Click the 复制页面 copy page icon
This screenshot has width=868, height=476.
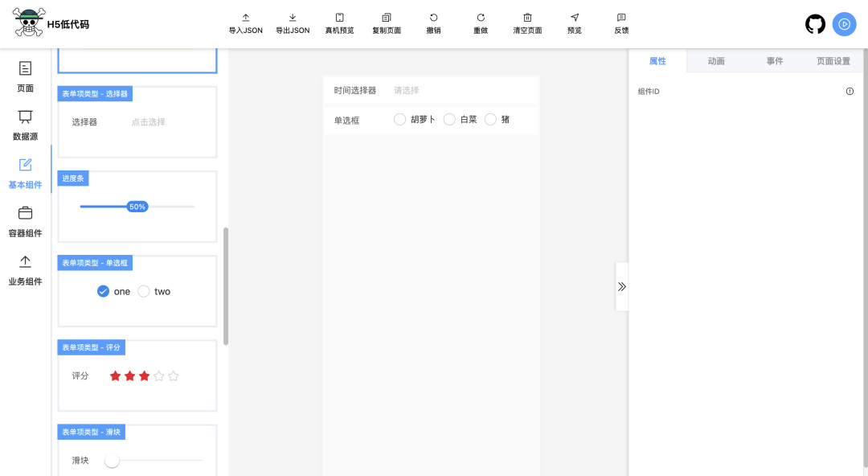point(387,18)
